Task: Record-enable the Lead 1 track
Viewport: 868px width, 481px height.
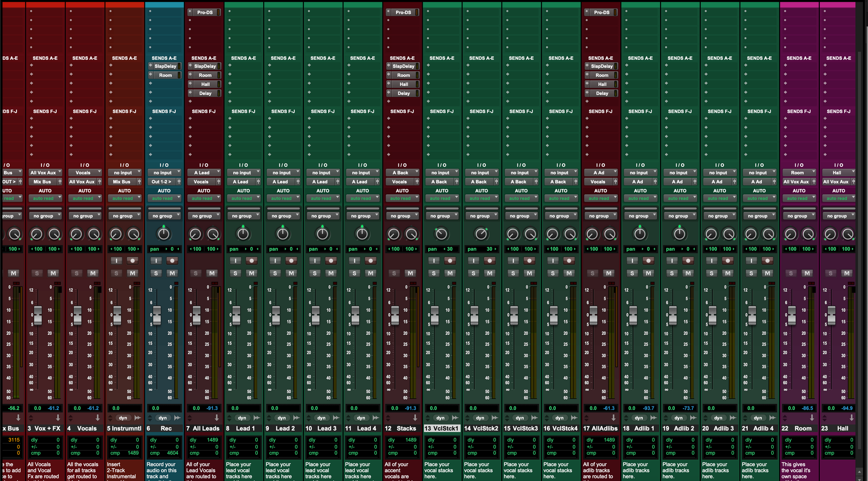Action: (252, 261)
